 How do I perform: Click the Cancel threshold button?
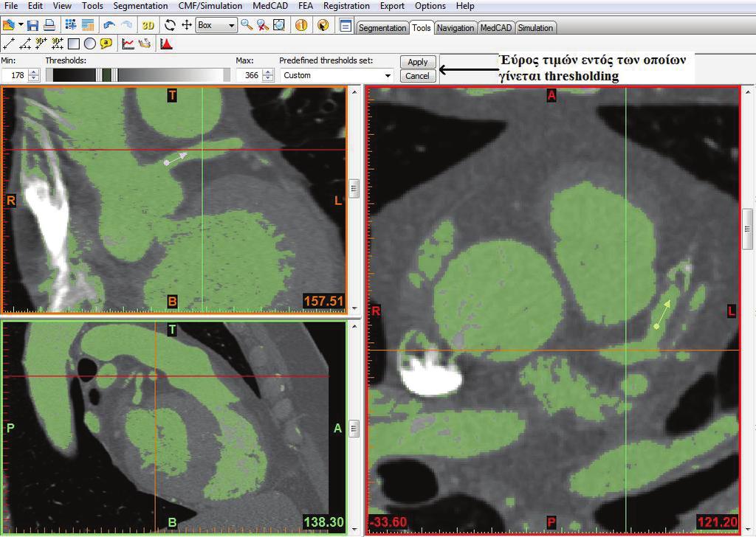(x=418, y=76)
